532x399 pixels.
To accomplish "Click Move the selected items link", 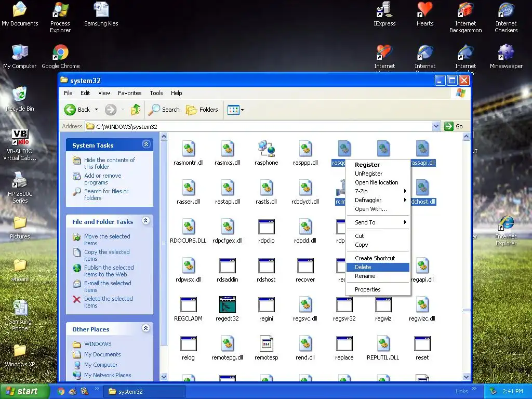I will click(107, 240).
